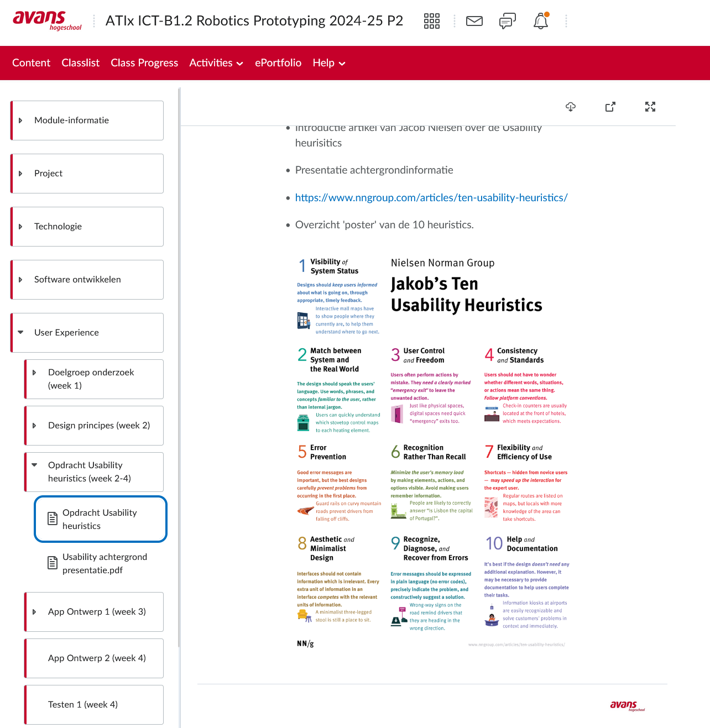Screen dimensions: 710x728
Task: Open the course selector grid icon
Action: [x=432, y=21]
